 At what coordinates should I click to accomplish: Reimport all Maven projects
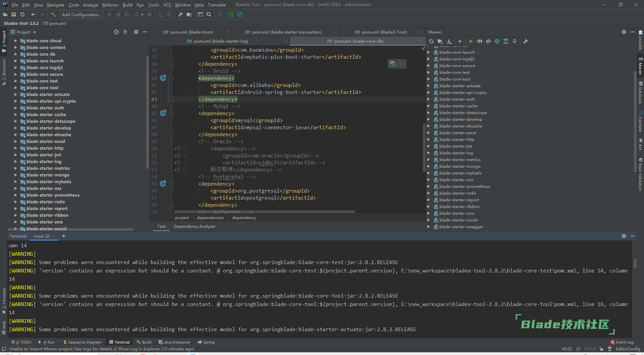(x=431, y=41)
